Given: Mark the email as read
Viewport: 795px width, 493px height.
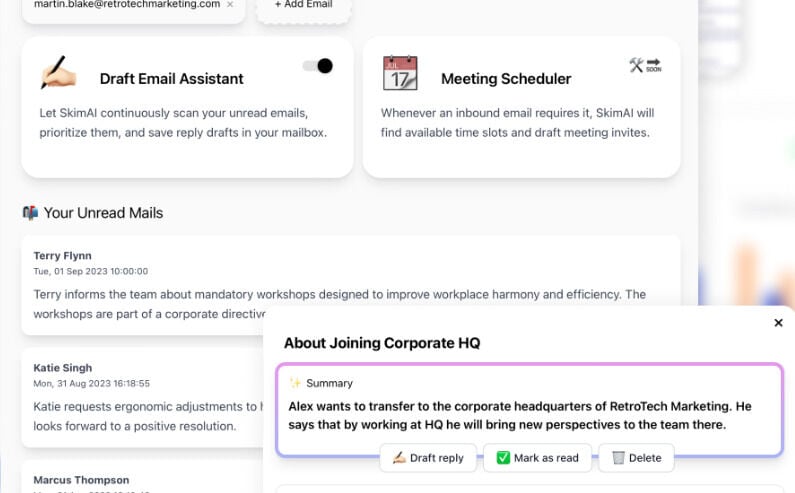Looking at the screenshot, I should [x=537, y=458].
